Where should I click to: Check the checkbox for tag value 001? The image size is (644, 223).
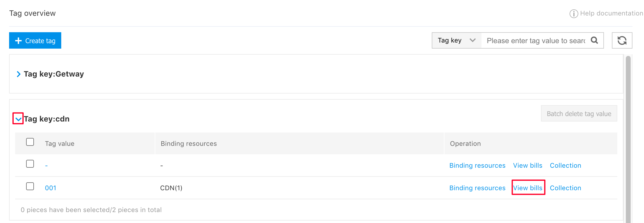click(x=30, y=186)
